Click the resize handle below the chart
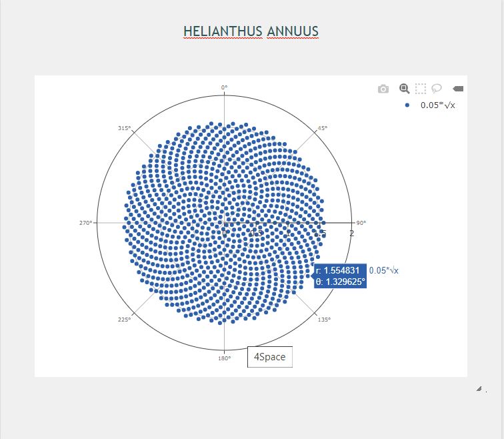The image size is (504, 439). (x=479, y=388)
